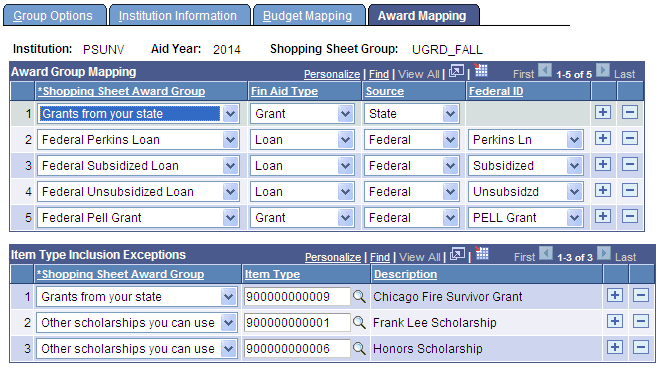Viewport: 661px width, 369px height.
Task: Add a row after Federal Pell Grant
Action: pos(603,217)
